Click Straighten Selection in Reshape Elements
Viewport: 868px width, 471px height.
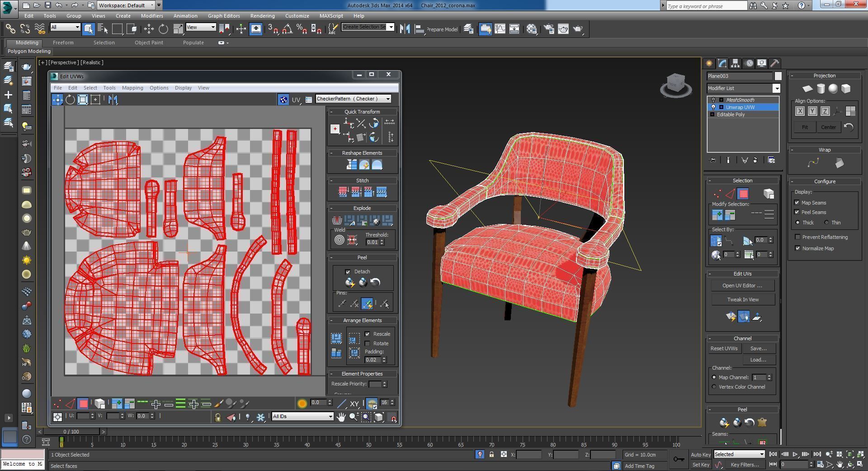point(351,165)
